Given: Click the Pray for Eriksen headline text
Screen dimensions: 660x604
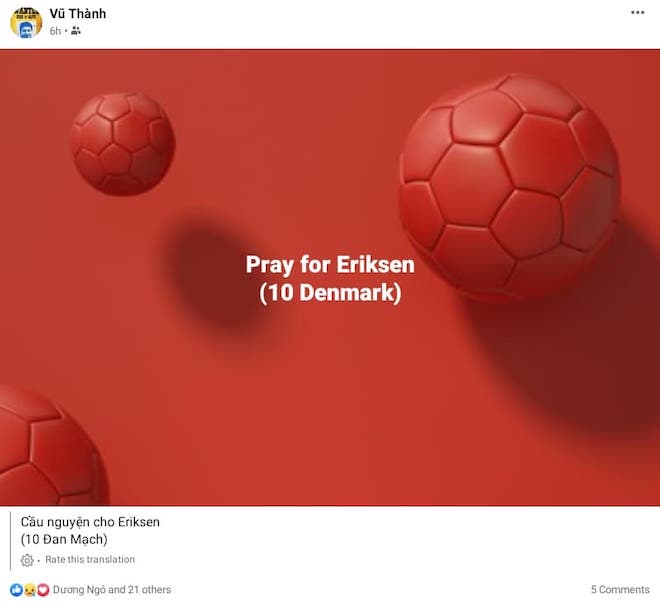Looking at the screenshot, I should point(330,265).
